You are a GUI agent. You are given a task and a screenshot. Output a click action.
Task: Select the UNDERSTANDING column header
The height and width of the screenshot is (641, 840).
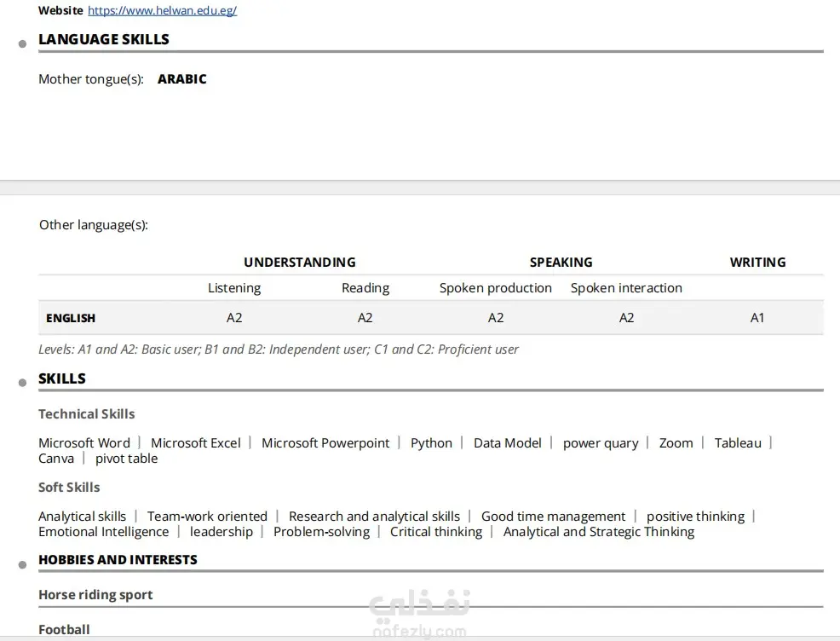(300, 262)
